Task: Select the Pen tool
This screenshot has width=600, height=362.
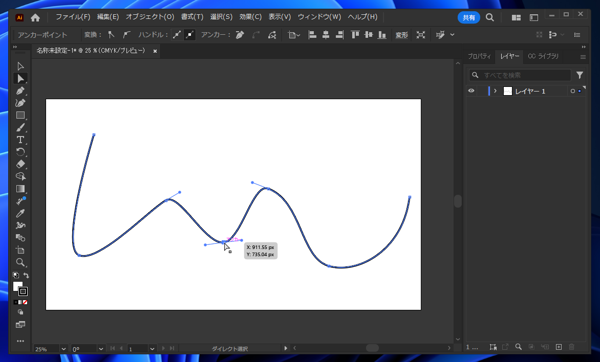Action: [x=20, y=91]
